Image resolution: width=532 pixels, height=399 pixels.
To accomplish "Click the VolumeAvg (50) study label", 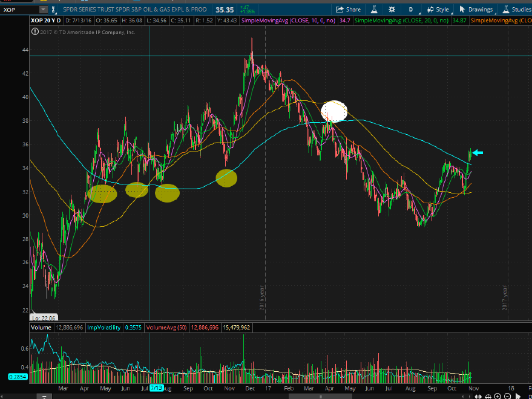I will [166, 328].
